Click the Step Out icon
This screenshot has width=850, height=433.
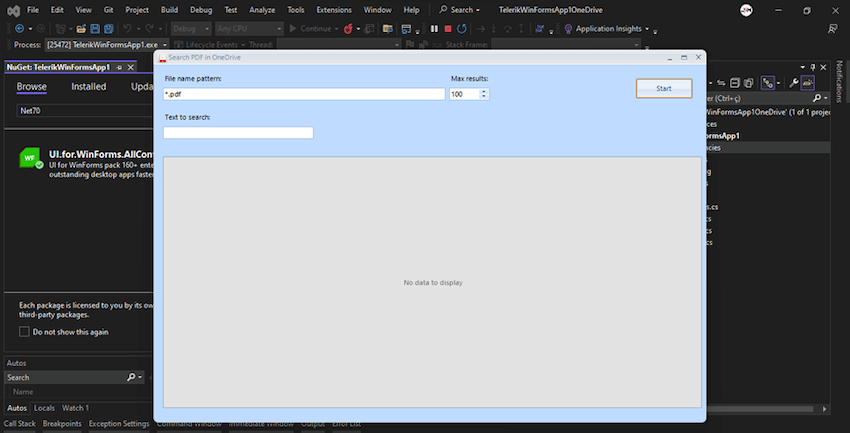click(x=521, y=29)
